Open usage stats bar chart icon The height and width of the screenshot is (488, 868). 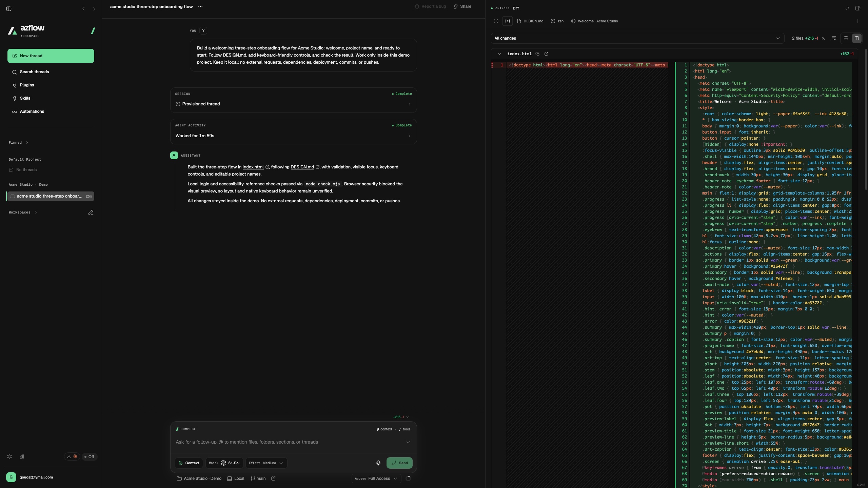click(22, 456)
